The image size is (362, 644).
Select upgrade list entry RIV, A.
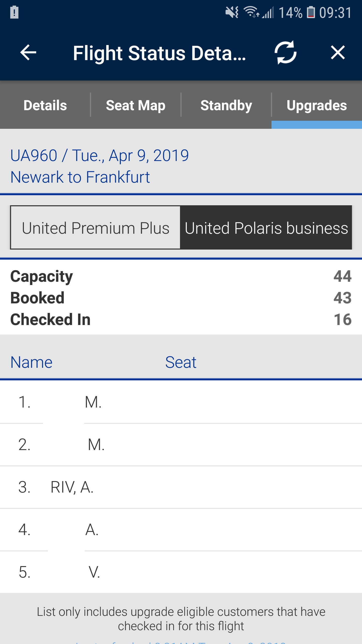point(72,487)
